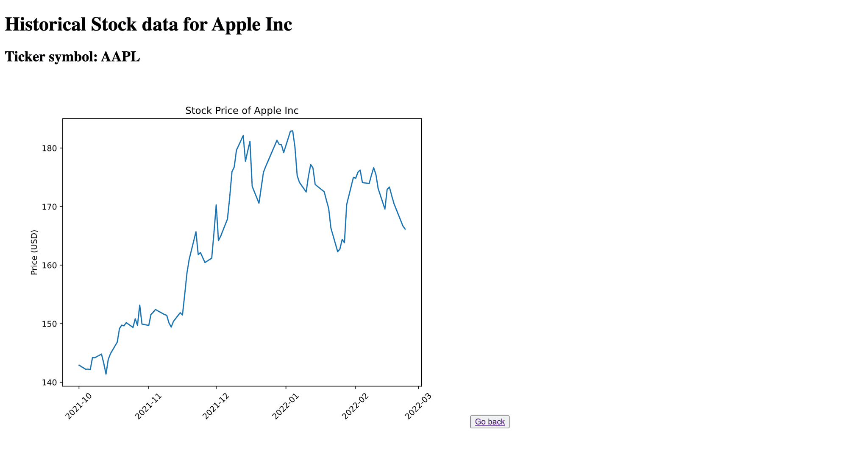Viewport: 868px width, 461px height.
Task: Click the "Go back" link
Action: tap(490, 422)
